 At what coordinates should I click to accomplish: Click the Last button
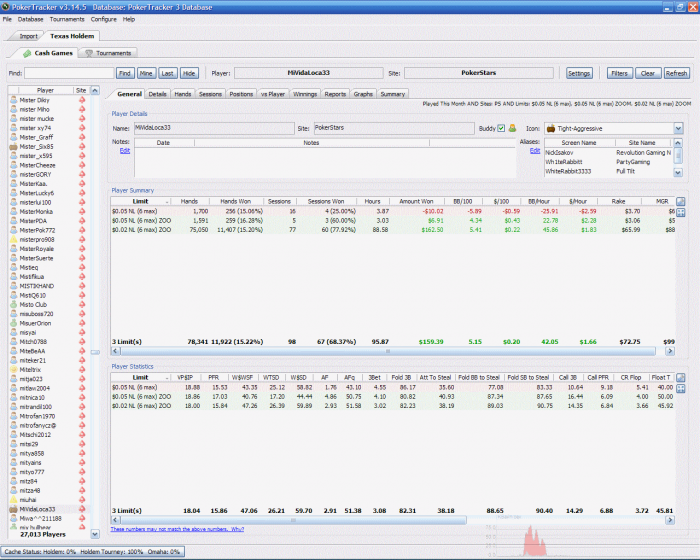[x=167, y=73]
